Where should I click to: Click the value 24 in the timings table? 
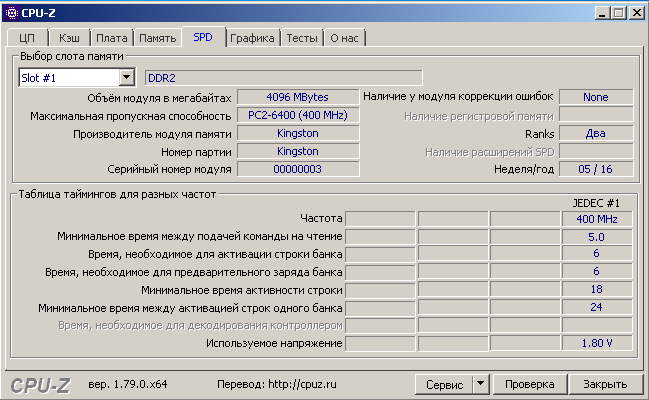[x=597, y=307]
